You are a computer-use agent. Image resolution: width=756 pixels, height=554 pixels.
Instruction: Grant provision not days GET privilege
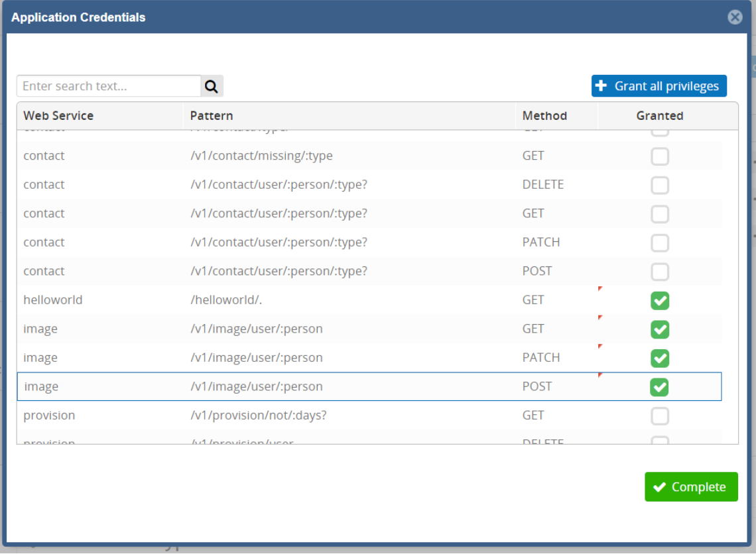659,416
